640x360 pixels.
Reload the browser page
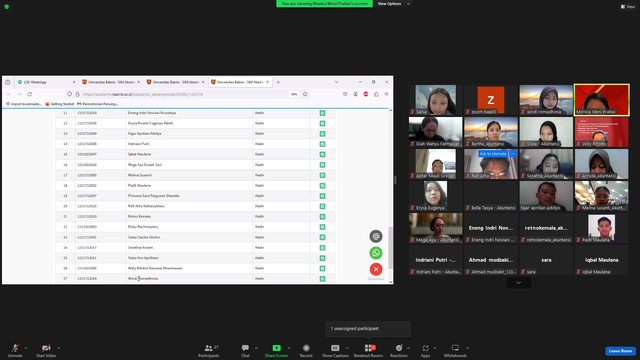[x=29, y=94]
